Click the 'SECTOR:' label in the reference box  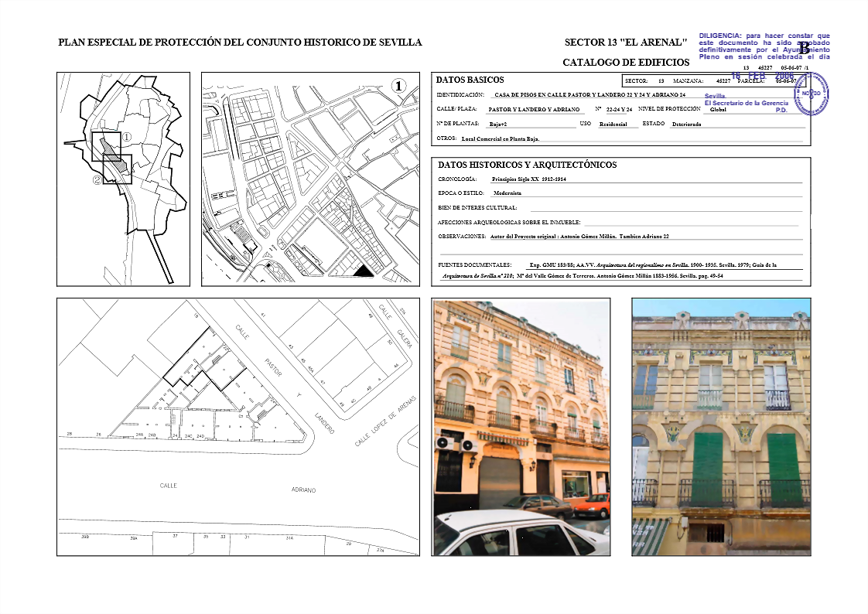point(636,80)
